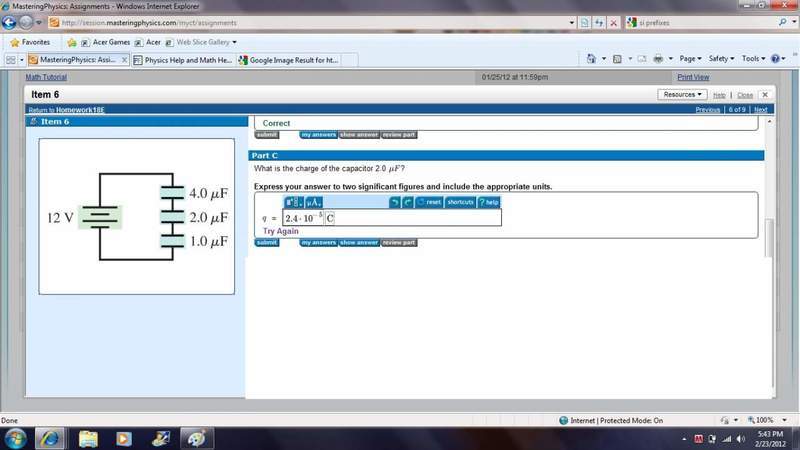Image resolution: width=800 pixels, height=450 pixels.
Task: Click my answers under Correct box
Action: pyautogui.click(x=318, y=135)
